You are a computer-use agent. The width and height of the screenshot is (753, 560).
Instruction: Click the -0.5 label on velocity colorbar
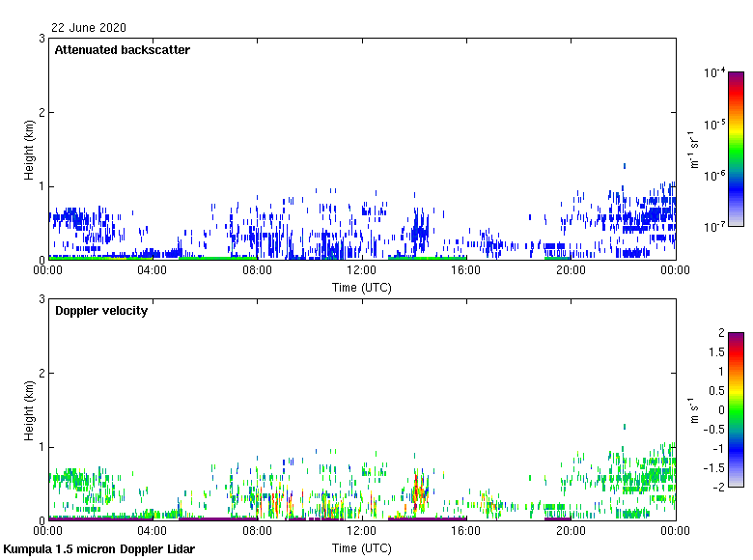coord(714,430)
